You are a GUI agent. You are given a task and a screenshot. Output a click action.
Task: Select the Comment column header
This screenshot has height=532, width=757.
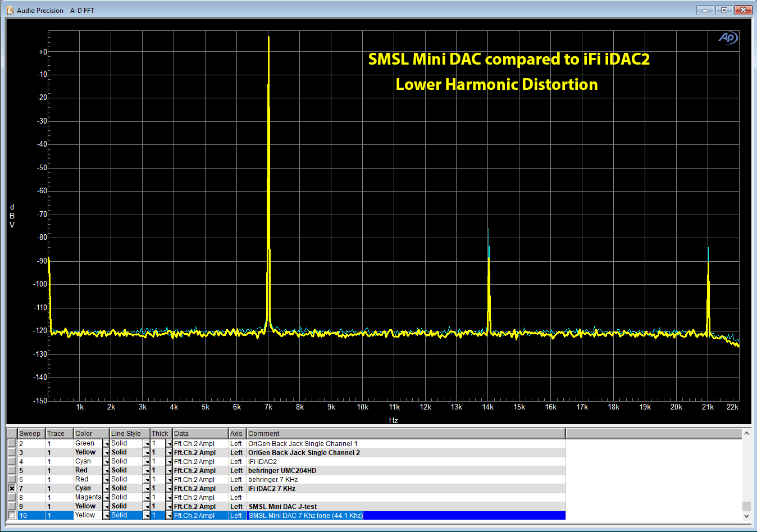point(406,434)
